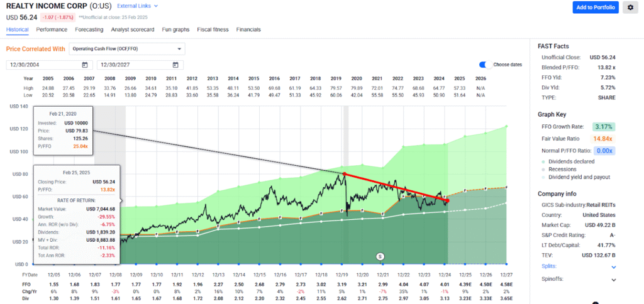This screenshot has height=304, width=644.
Task: Toggle the Choose dates switch
Action: 485,65
